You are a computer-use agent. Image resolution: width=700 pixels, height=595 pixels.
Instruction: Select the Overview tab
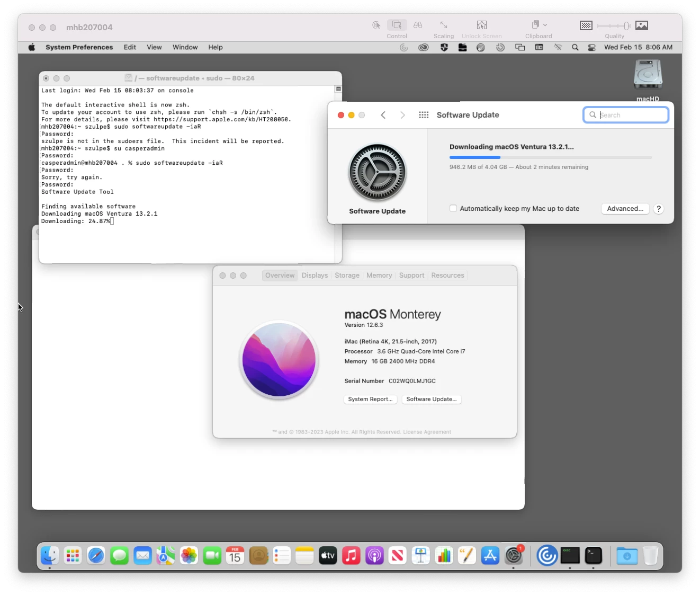pos(280,276)
